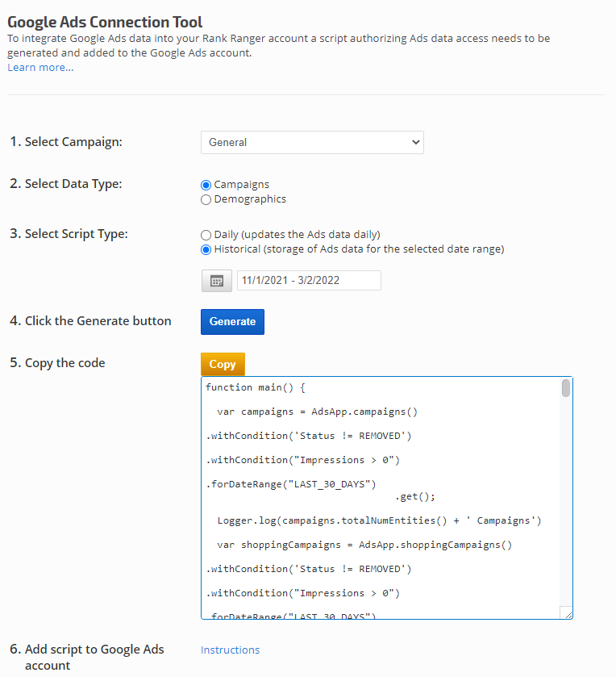
Task: Click the 'var shoppingCampaigns' code line
Action: tap(364, 545)
